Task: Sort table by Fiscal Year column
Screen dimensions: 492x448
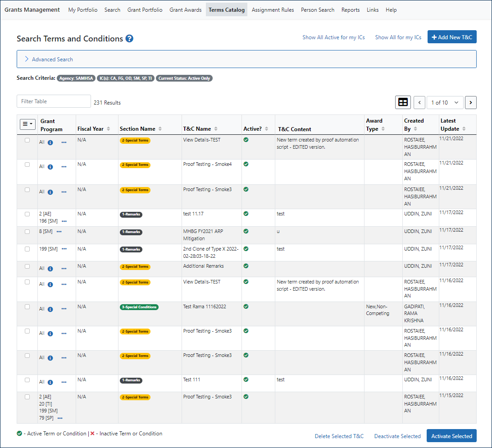Action: click(108, 129)
